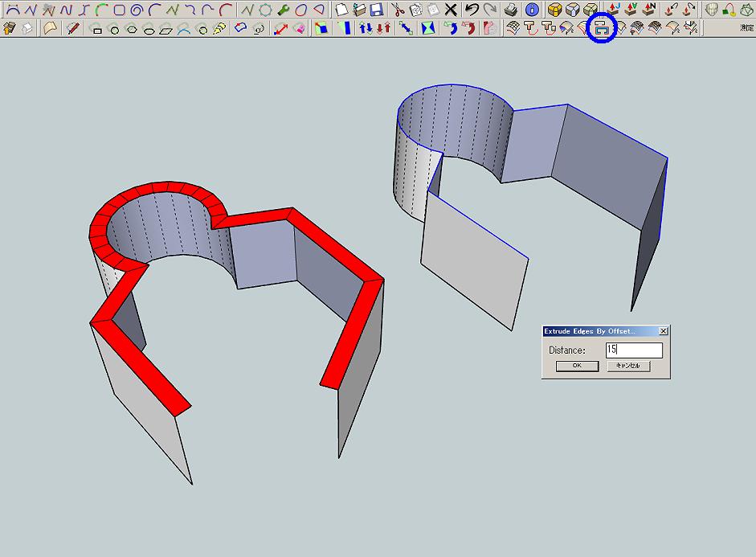The width and height of the screenshot is (756, 557).
Task: Select the blue arc on face tool
Action: (184, 30)
